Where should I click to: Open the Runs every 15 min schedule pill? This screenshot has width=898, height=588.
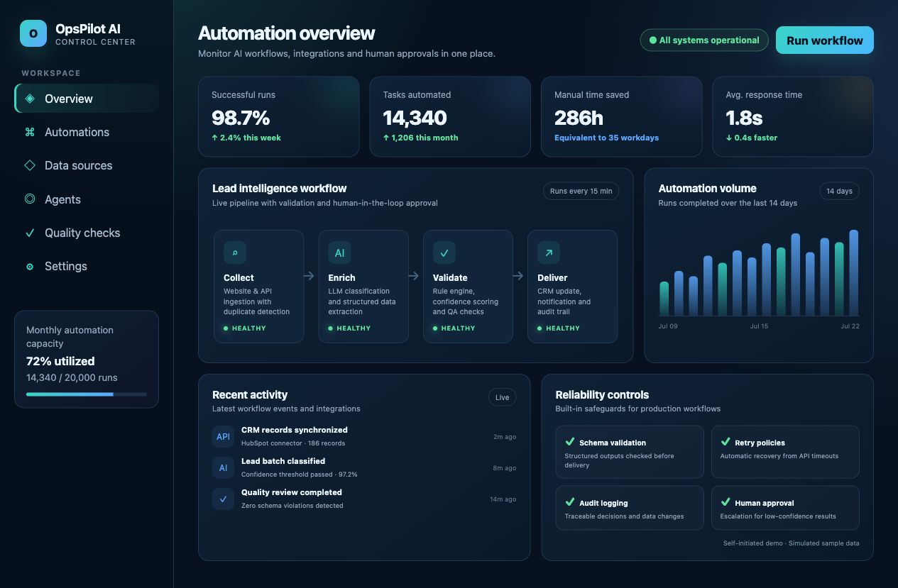581,191
